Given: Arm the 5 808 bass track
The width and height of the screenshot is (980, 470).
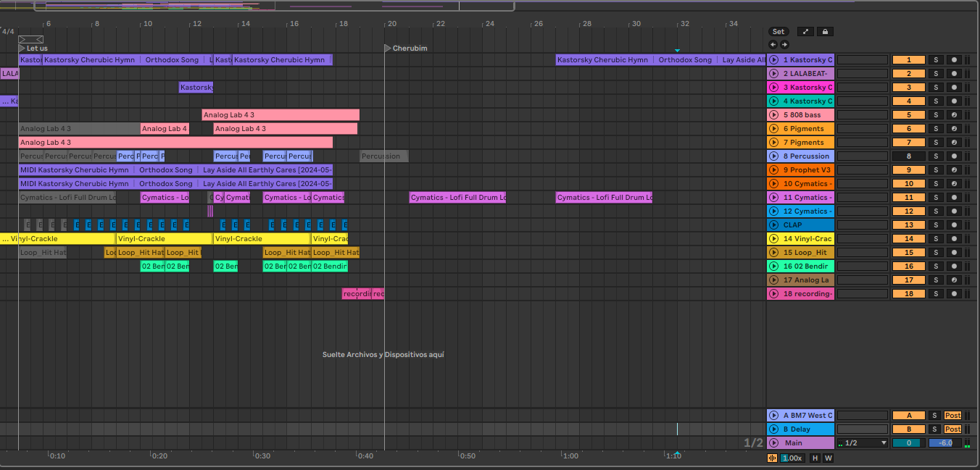Looking at the screenshot, I should (954, 115).
